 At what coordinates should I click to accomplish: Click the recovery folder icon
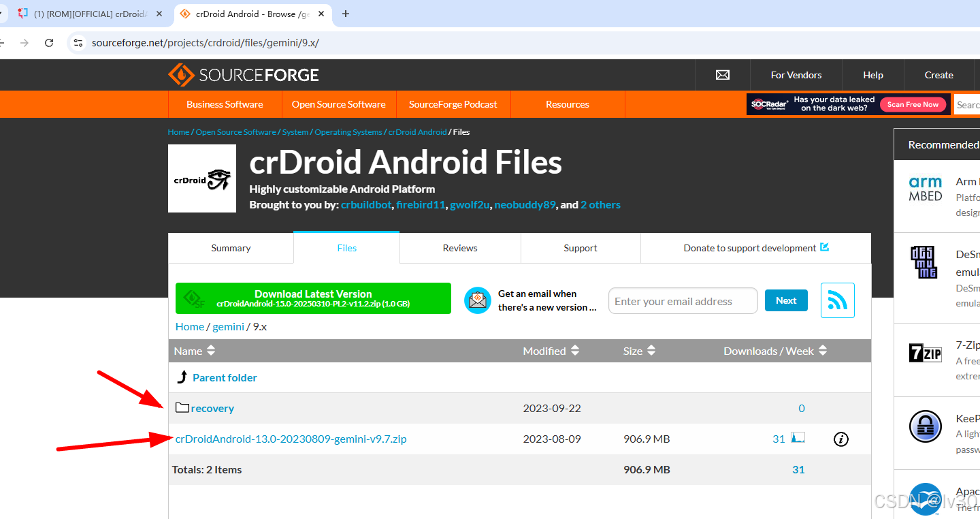tap(182, 407)
